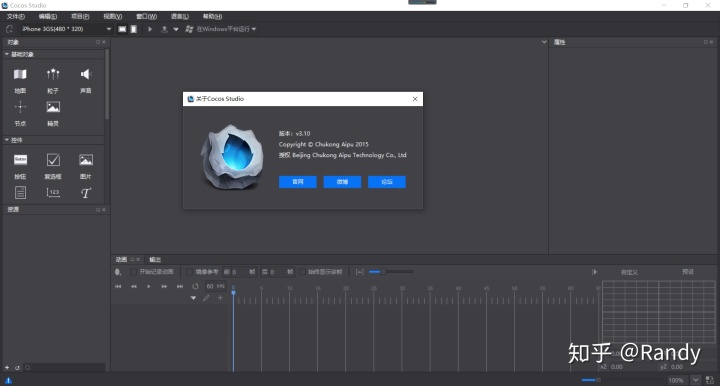Collapse the basic objects (基础对象) section

pyautogui.click(x=7, y=54)
